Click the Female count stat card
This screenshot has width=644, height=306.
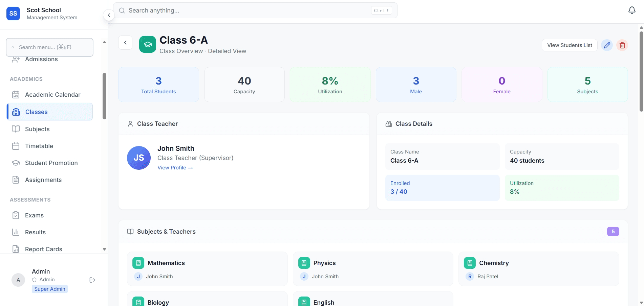click(x=502, y=85)
